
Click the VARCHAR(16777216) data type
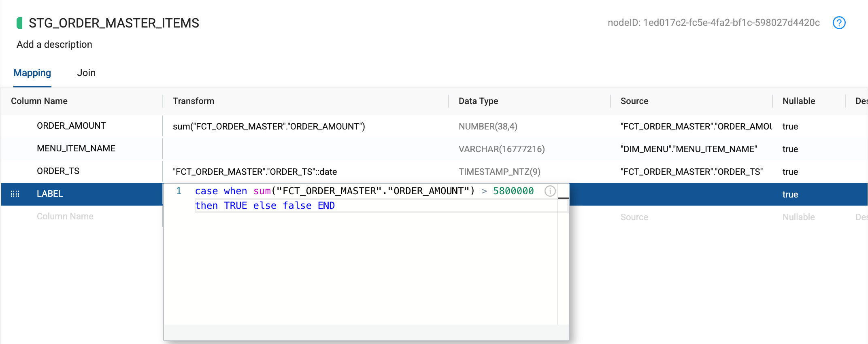point(502,149)
